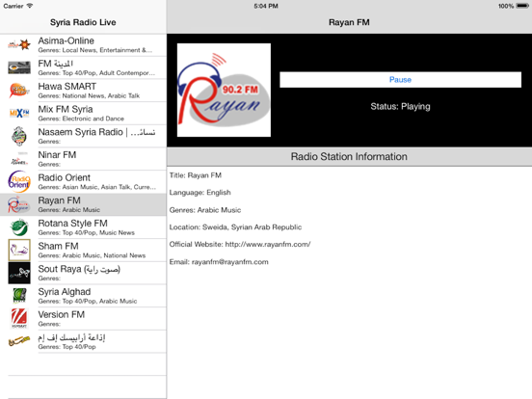The image size is (532, 399).
Task: Select the Ninar FM station title
Action: (57, 155)
